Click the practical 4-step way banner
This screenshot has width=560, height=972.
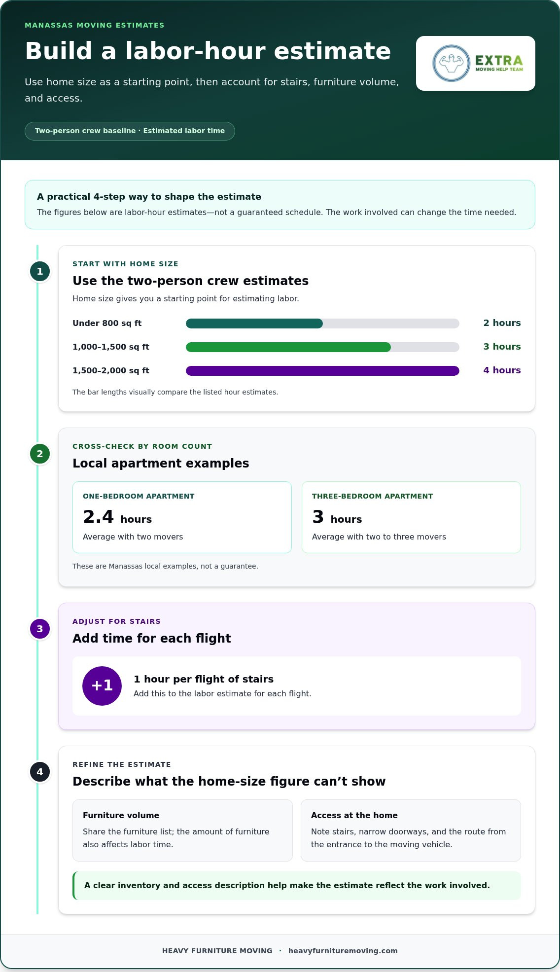pyautogui.click(x=280, y=205)
